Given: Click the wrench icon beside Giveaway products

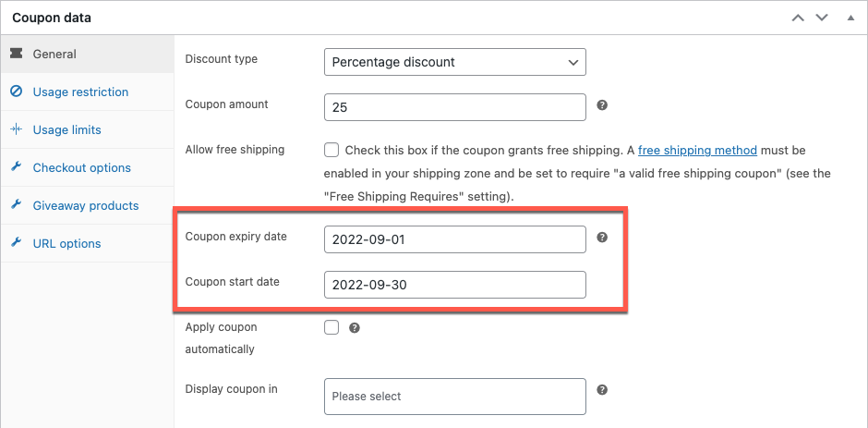Looking at the screenshot, I should click(16, 205).
